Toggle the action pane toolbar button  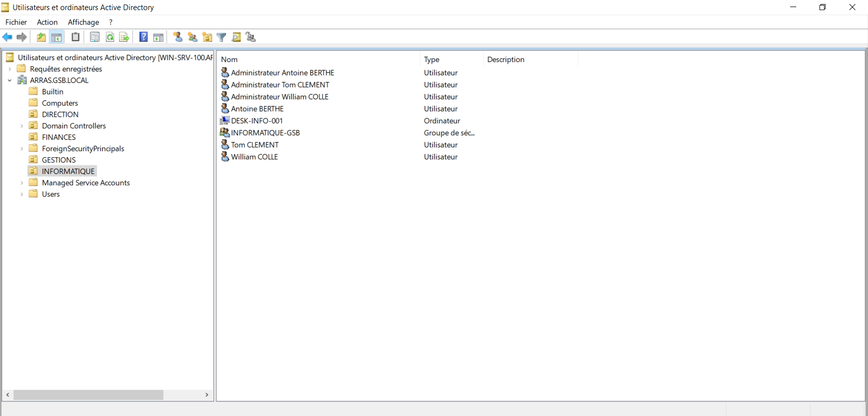pos(158,37)
